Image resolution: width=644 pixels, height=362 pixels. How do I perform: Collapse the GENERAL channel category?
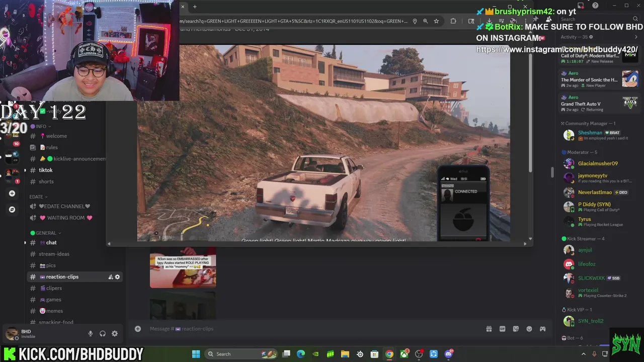pyautogui.click(x=46, y=233)
